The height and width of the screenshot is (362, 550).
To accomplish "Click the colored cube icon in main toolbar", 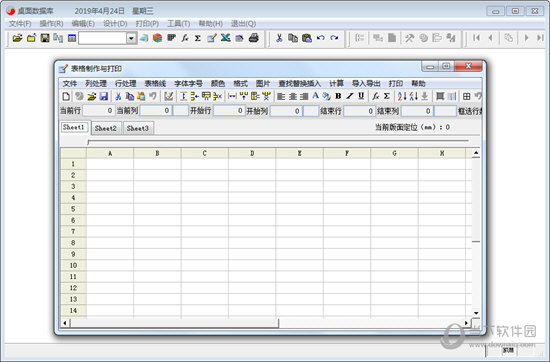I will tap(157, 38).
